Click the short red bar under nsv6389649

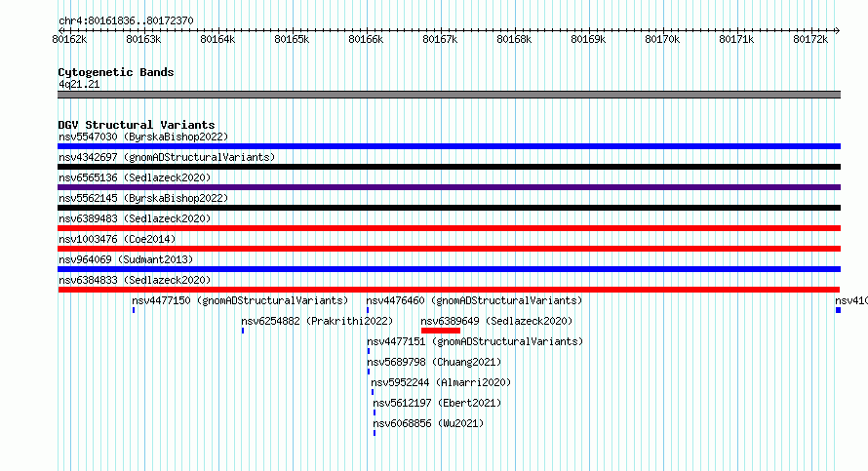point(441,331)
